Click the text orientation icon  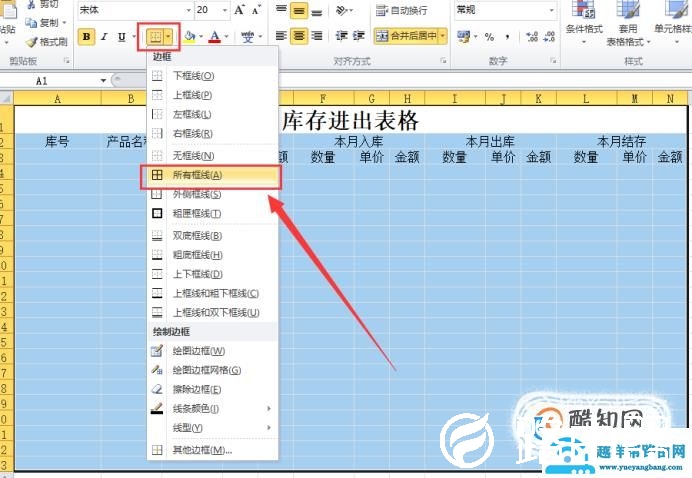[x=341, y=10]
